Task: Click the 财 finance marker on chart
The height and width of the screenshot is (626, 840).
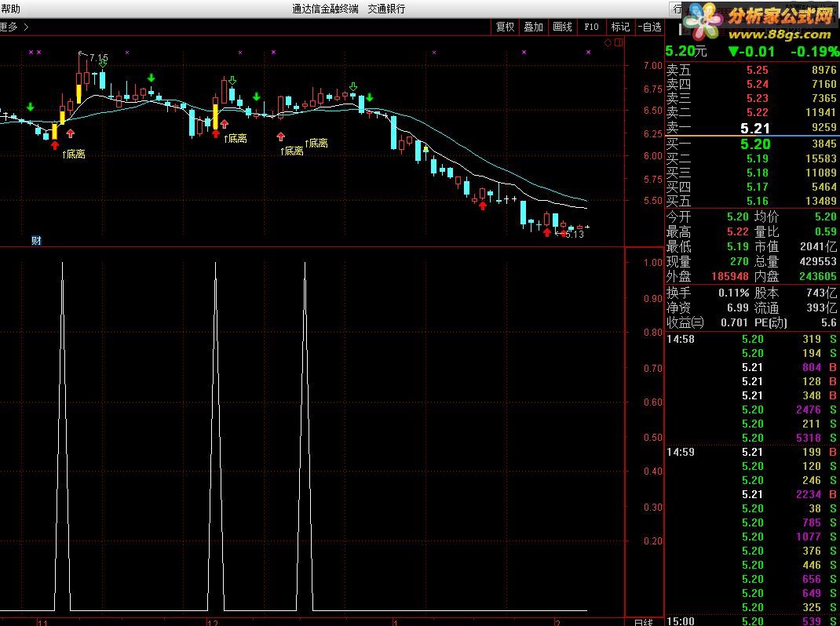Action: [x=36, y=241]
